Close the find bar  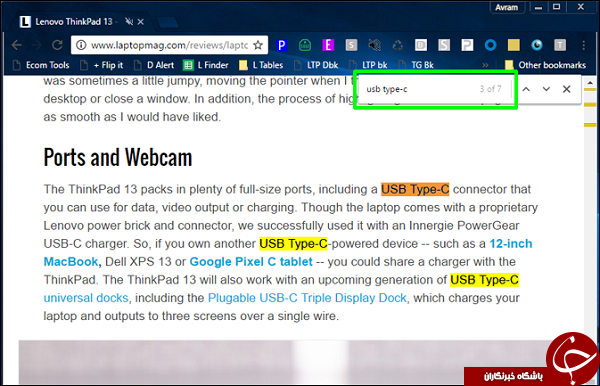(x=567, y=89)
